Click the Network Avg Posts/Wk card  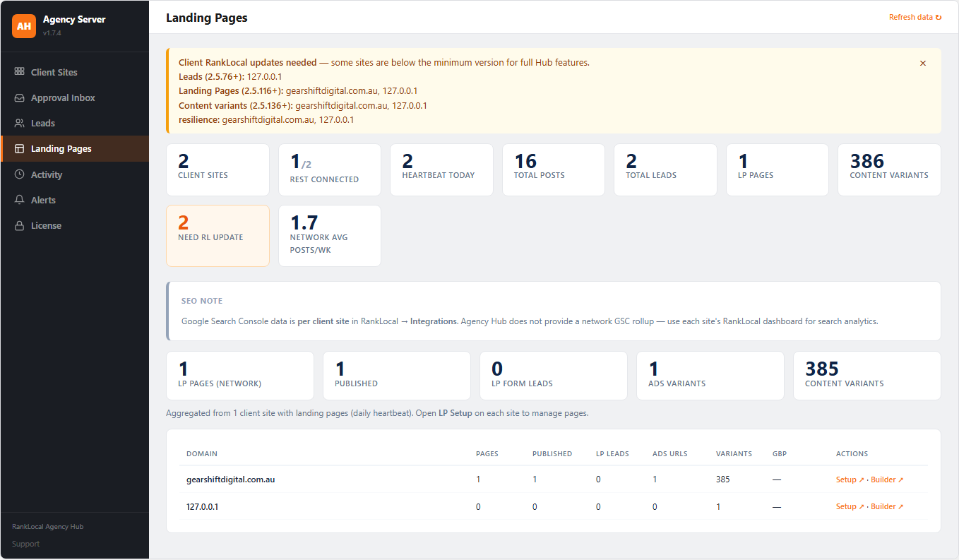click(330, 236)
